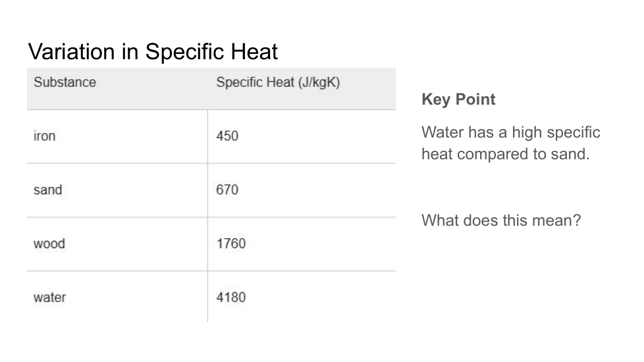This screenshot has width=644, height=362.
Task: Click the word 'Heat' in the slide title
Action: point(254,52)
